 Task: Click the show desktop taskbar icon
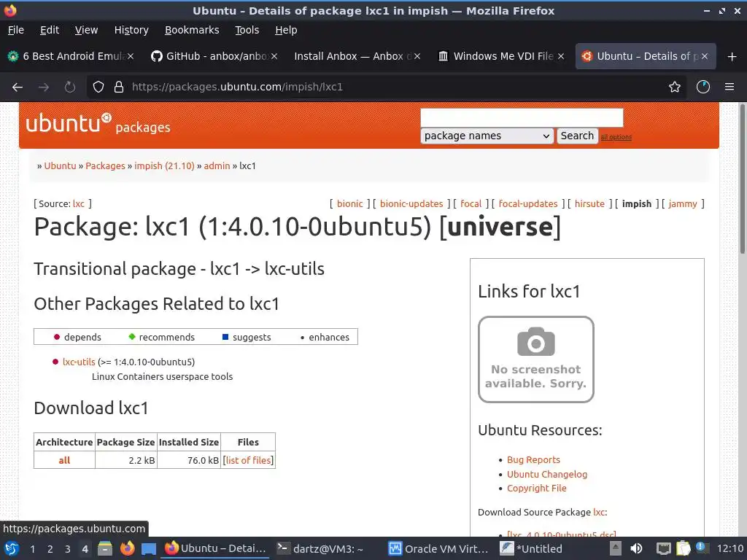point(149,548)
